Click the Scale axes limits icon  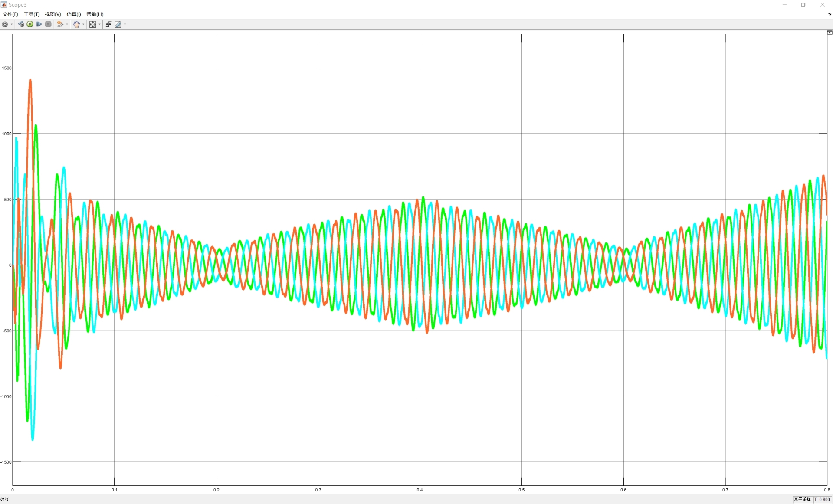pos(92,24)
